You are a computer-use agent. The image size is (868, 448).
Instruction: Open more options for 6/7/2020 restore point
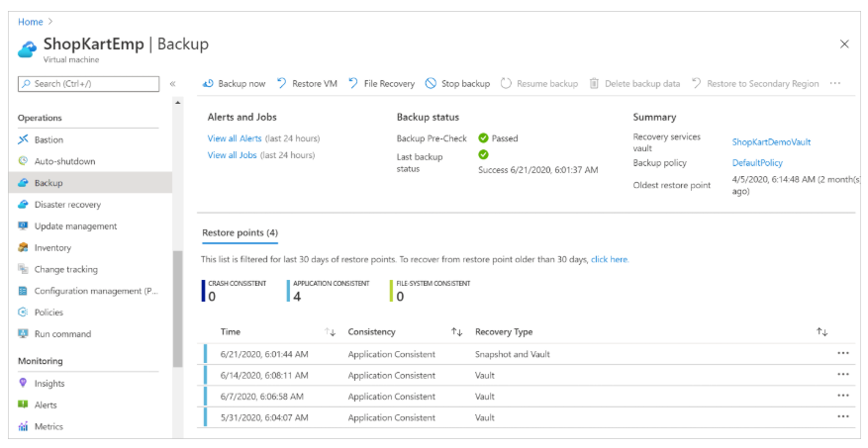point(843,396)
